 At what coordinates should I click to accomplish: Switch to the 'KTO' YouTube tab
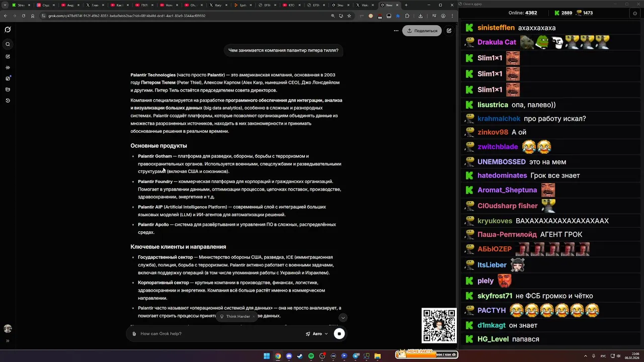(291, 5)
